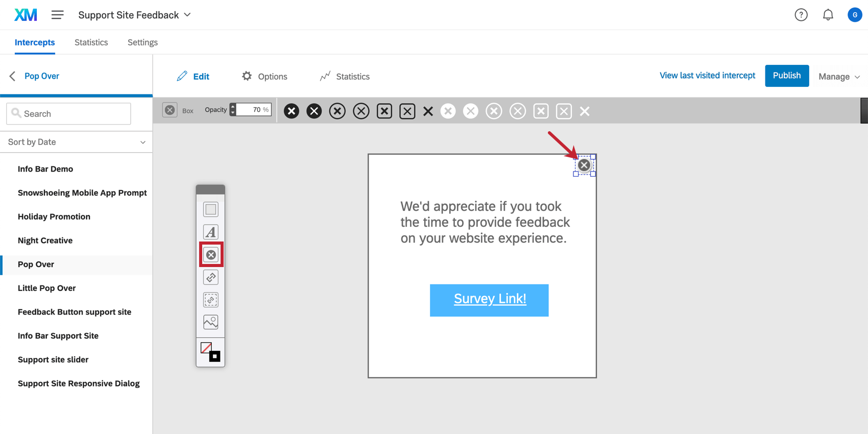
Task: Open the Info Bar Support Site intercept
Action: (58, 336)
